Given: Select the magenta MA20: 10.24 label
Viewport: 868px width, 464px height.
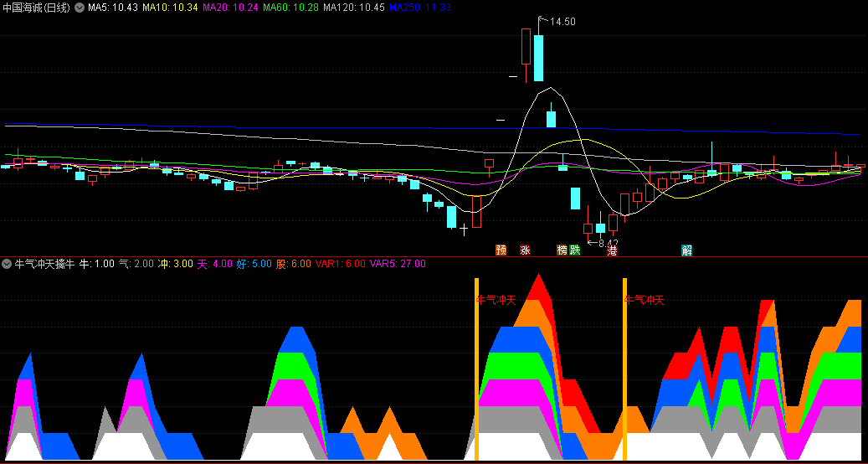Looking at the screenshot, I should [x=230, y=8].
